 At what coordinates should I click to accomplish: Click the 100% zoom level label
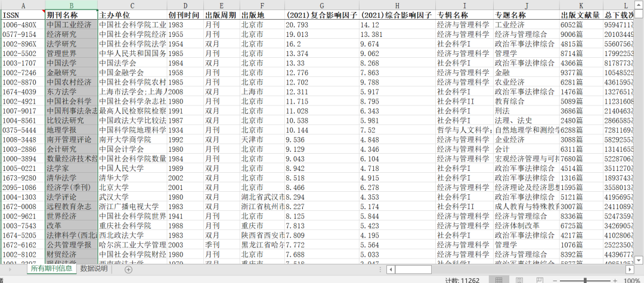click(633, 281)
